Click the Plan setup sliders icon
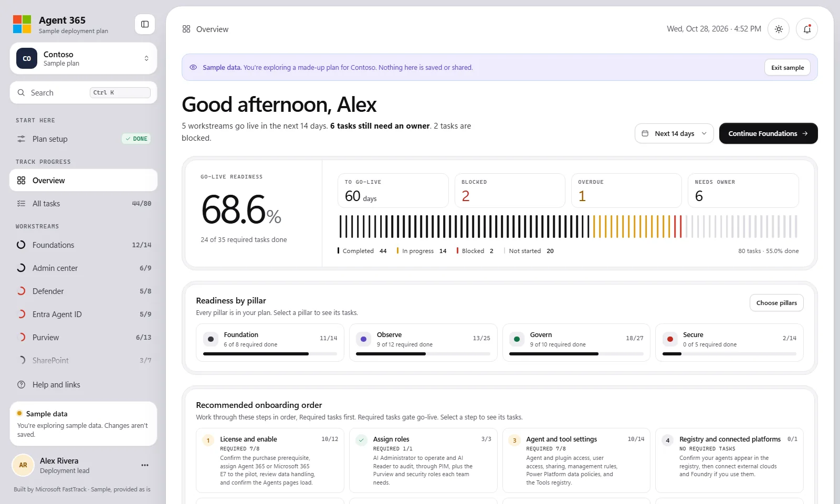The height and width of the screenshot is (504, 840). click(x=21, y=139)
